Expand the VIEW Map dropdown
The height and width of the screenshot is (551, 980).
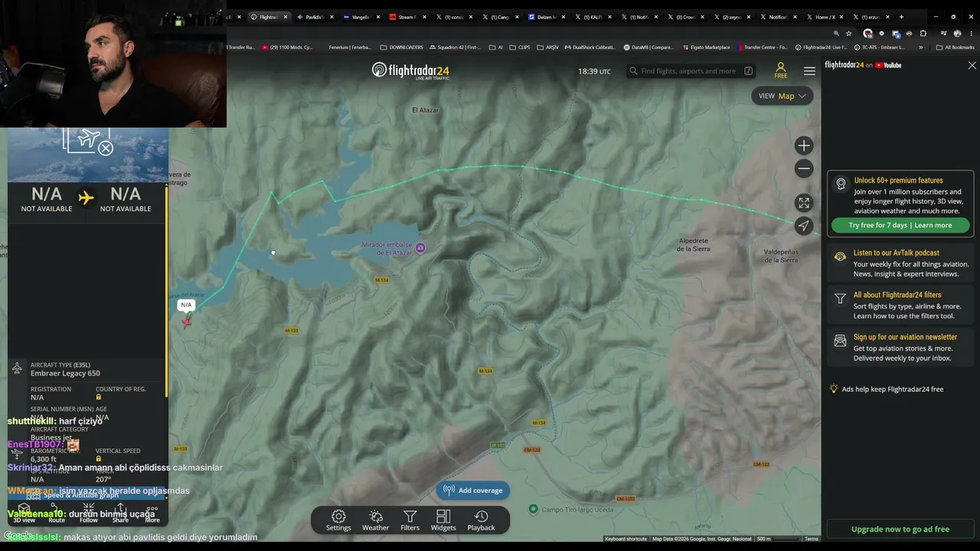coord(782,96)
